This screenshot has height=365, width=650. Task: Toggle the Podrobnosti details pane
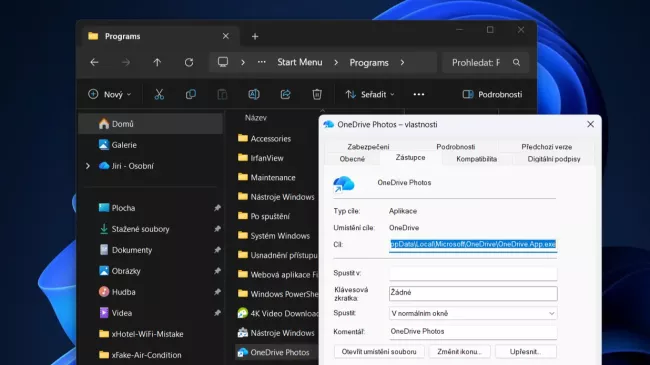[x=492, y=95]
